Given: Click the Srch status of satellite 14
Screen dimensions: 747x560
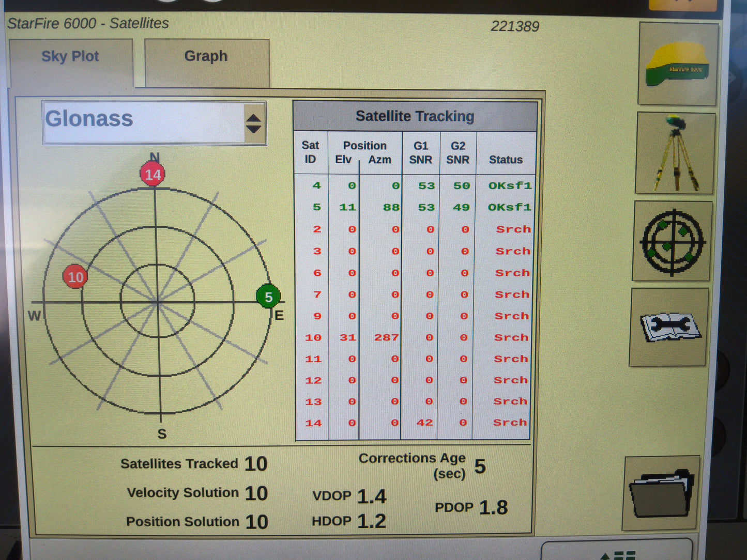Looking at the screenshot, I should 510,423.
